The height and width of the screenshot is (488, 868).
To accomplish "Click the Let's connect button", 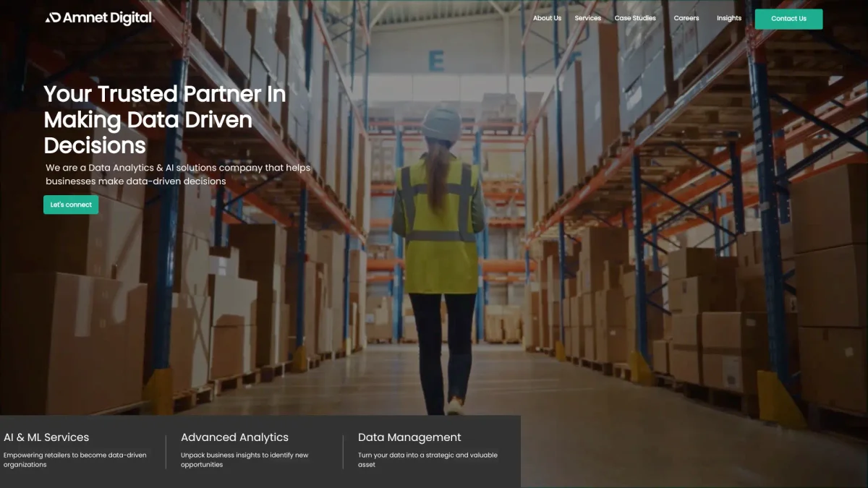I will pyautogui.click(x=71, y=205).
